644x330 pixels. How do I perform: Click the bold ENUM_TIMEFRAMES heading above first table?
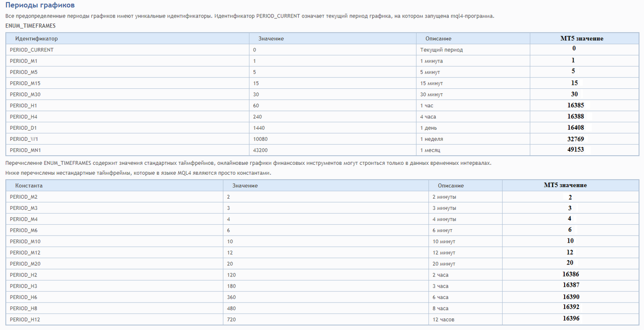30,25
